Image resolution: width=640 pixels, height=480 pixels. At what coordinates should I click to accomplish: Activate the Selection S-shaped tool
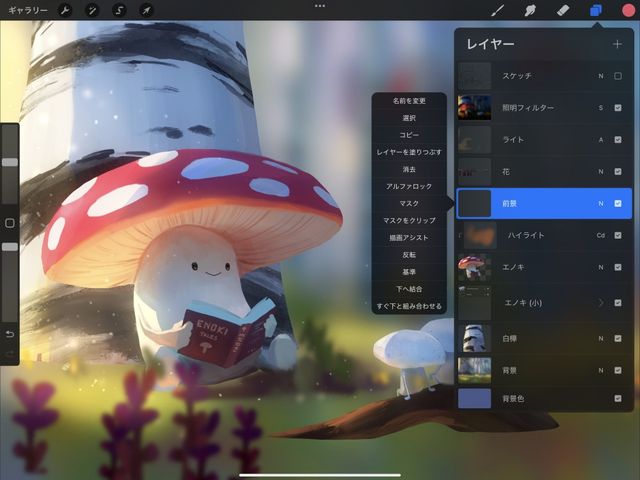pyautogui.click(x=119, y=10)
